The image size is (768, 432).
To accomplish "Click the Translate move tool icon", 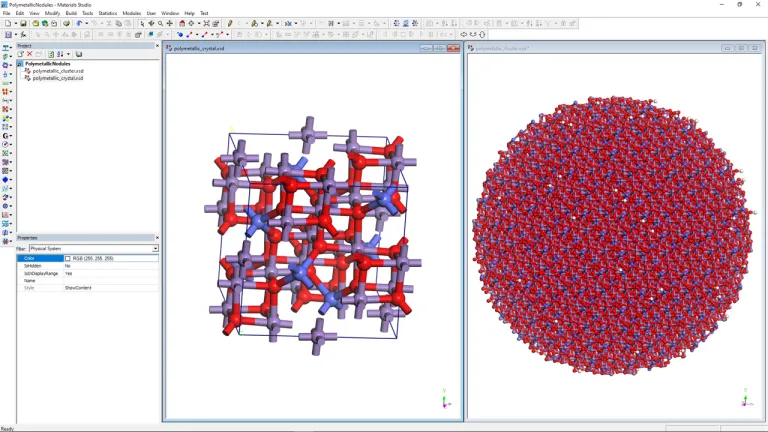I will click(x=169, y=23).
